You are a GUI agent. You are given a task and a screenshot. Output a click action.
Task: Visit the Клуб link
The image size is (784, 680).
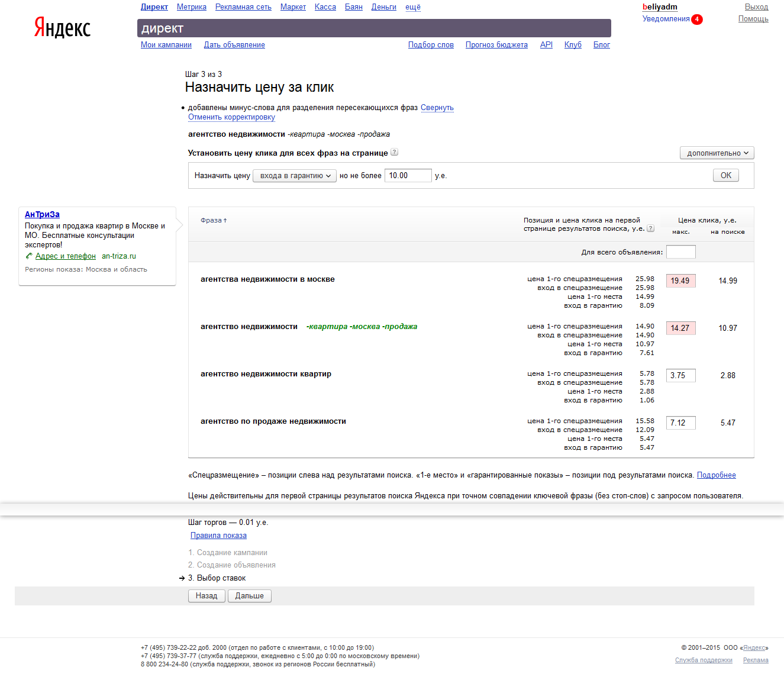pyautogui.click(x=573, y=45)
